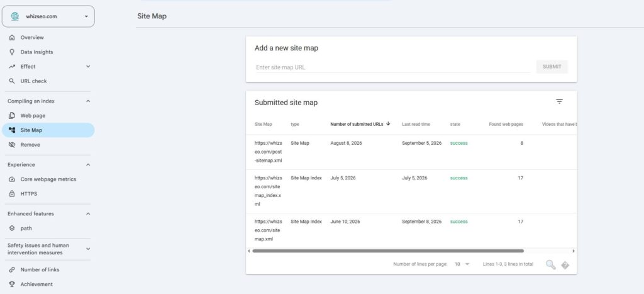Sort by the state column header
This screenshot has height=294, width=644.
455,124
